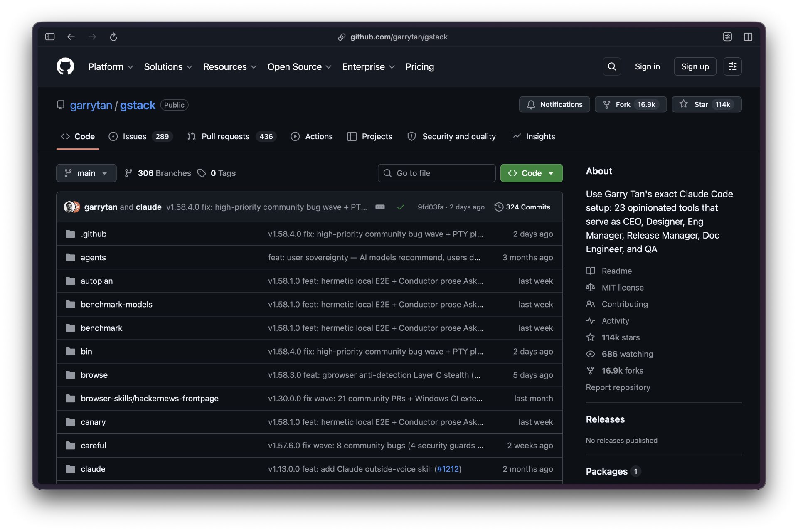Viewport: 798px width, 532px height.
Task: Open the Enterprise dropdown menu
Action: (x=368, y=67)
